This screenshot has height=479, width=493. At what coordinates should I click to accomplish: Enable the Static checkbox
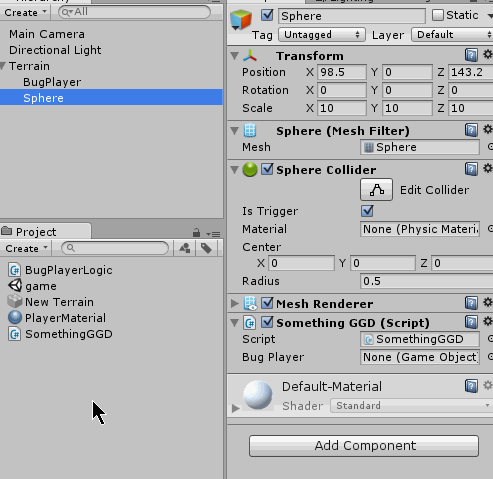(438, 15)
